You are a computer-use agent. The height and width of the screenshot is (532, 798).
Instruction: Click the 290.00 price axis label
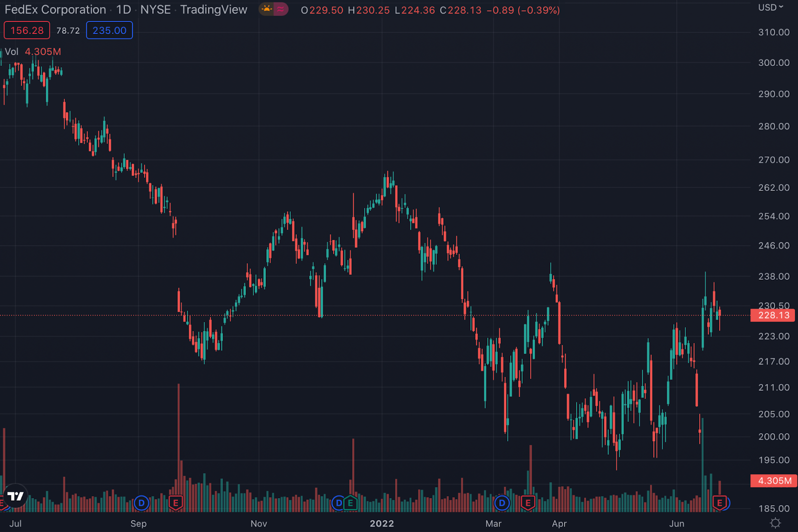tap(774, 94)
